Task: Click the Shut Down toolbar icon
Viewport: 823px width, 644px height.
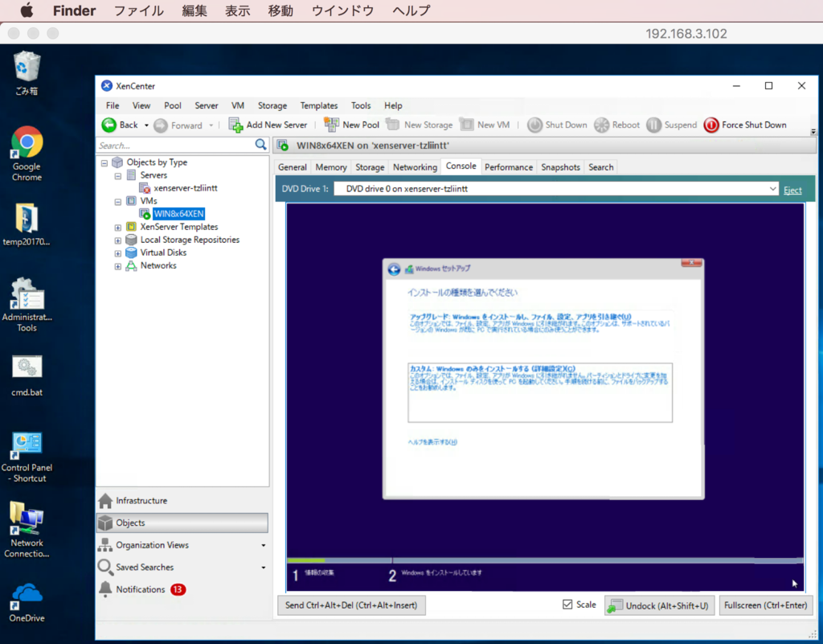Action: [534, 125]
